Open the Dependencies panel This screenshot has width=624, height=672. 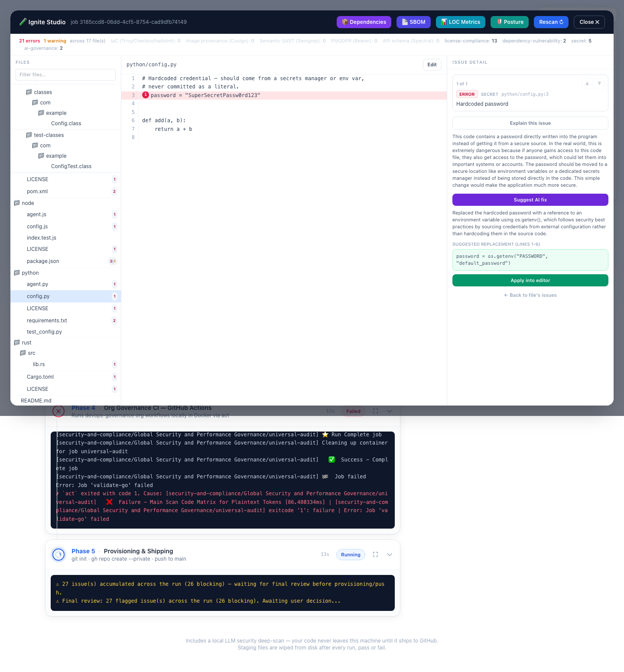coord(364,22)
